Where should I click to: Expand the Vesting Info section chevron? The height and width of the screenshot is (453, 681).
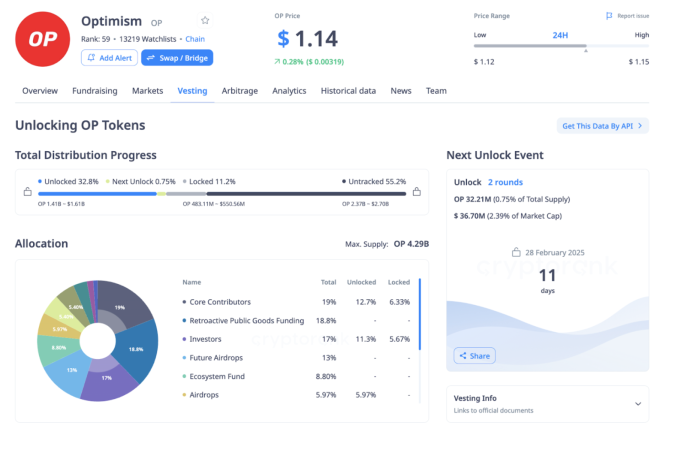(638, 404)
